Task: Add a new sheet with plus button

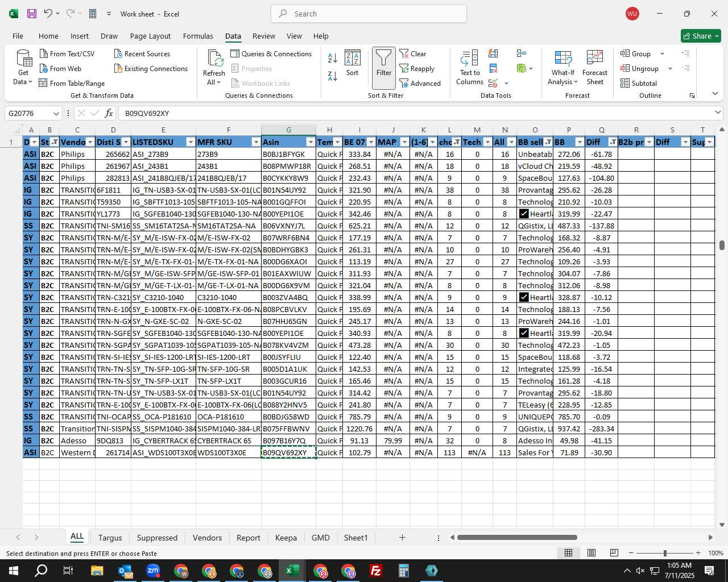Action: coord(402,537)
